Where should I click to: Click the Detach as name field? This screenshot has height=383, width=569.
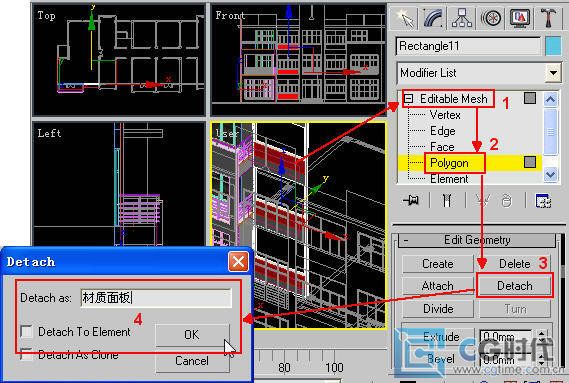pos(156,298)
